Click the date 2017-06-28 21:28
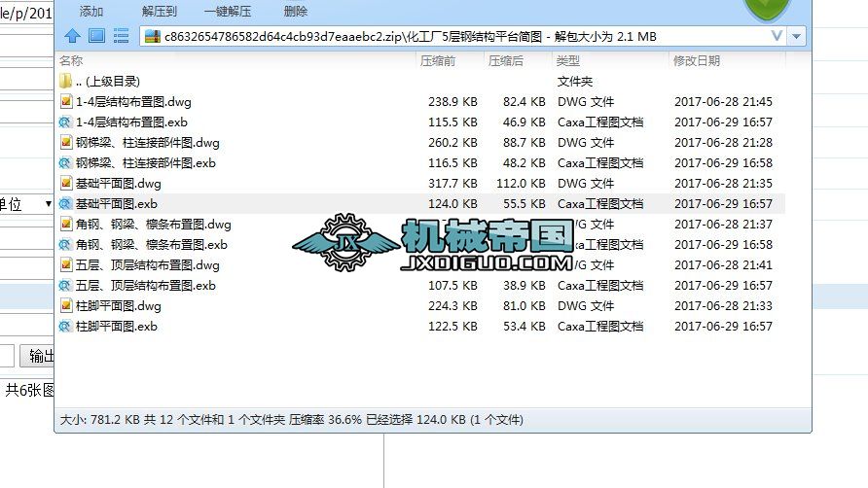 coord(723,143)
